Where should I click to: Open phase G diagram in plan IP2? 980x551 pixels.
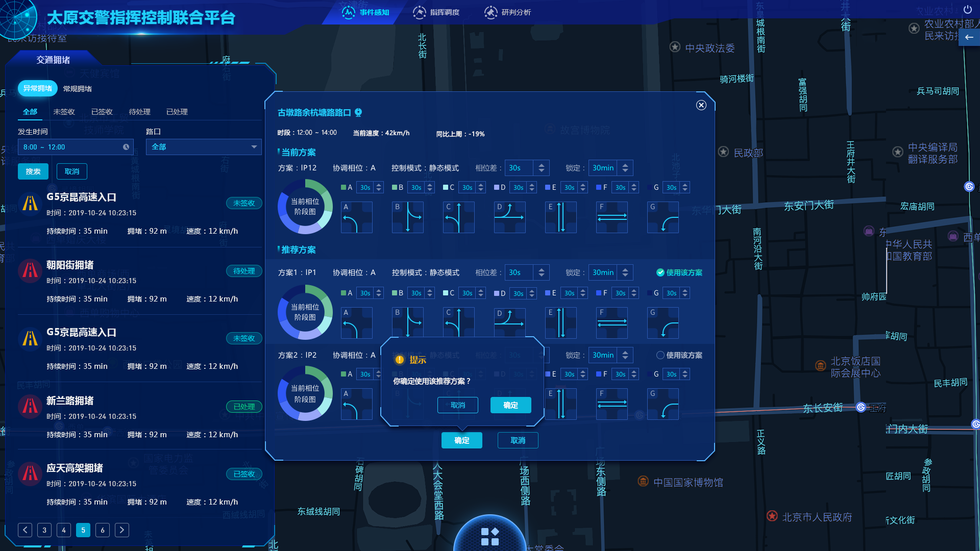click(663, 404)
